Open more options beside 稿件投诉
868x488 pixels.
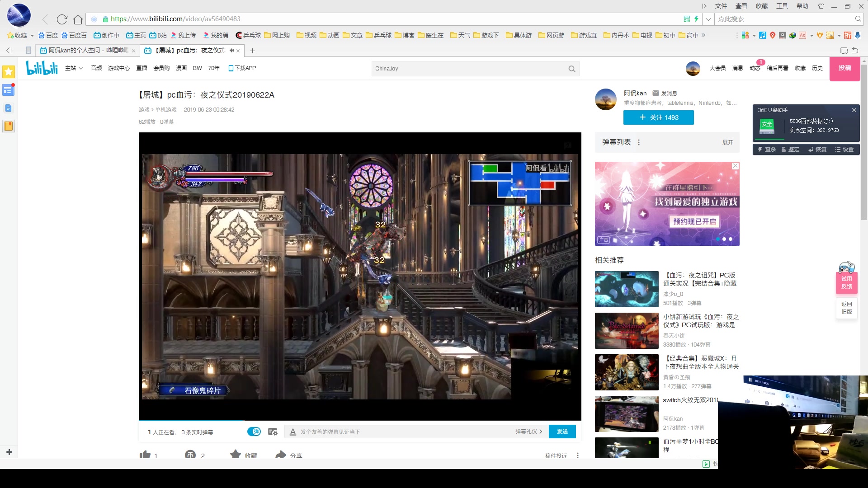coord(578,455)
